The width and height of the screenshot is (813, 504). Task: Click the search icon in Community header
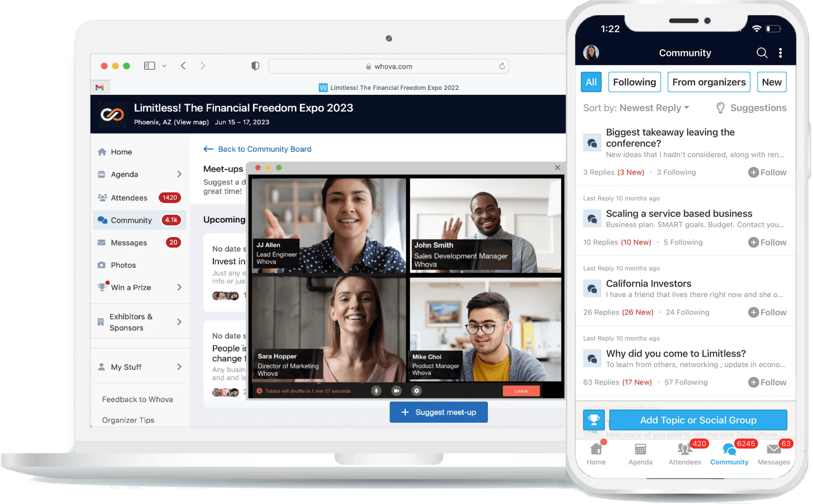[762, 53]
